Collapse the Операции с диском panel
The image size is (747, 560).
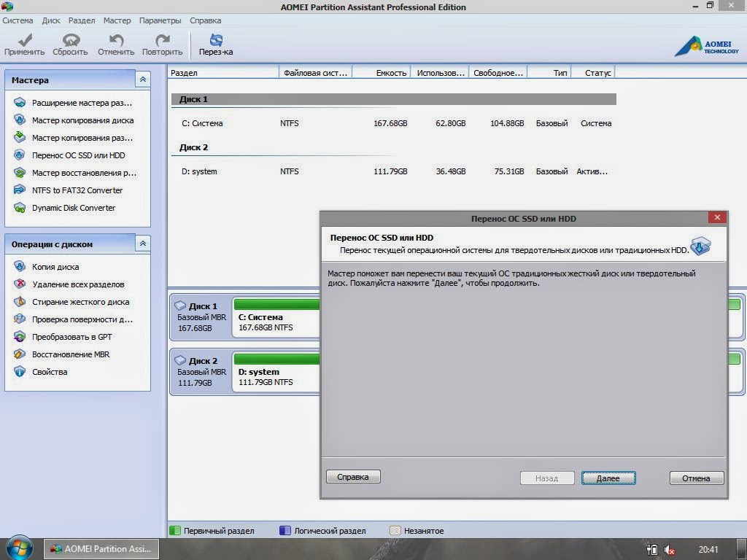coord(143,244)
